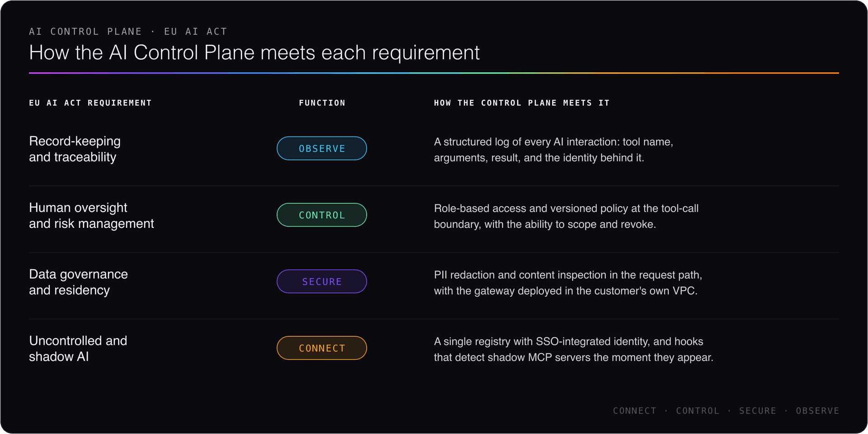The height and width of the screenshot is (434, 868).
Task: Select the 'Record-keeping and traceability' requirement
Action: (x=75, y=149)
